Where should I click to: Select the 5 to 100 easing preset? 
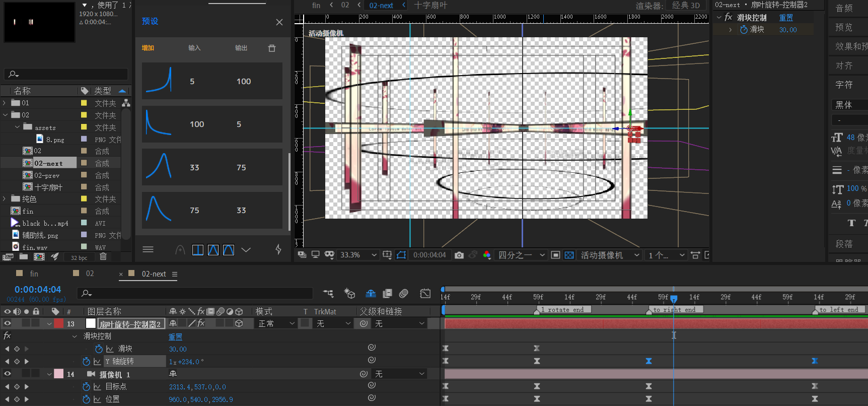tap(212, 81)
